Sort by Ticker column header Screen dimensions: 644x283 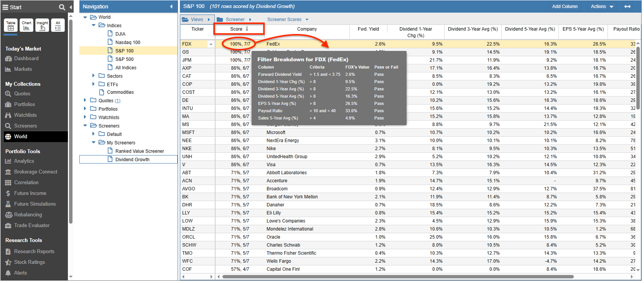pos(198,29)
